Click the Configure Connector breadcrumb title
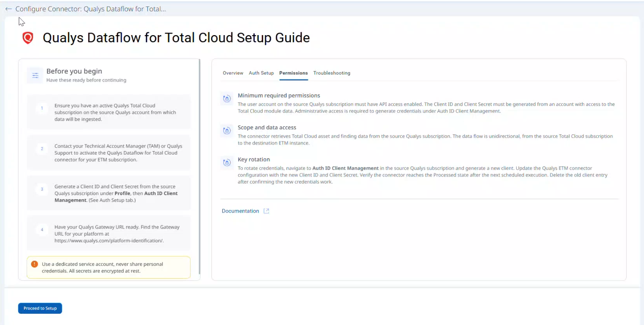This screenshot has width=644, height=325. coord(91,9)
